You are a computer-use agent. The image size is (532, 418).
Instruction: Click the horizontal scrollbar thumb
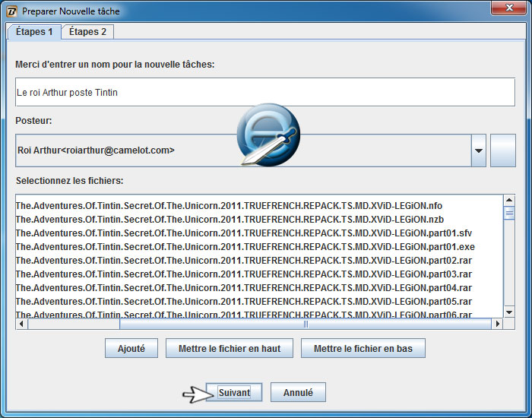click(x=306, y=324)
